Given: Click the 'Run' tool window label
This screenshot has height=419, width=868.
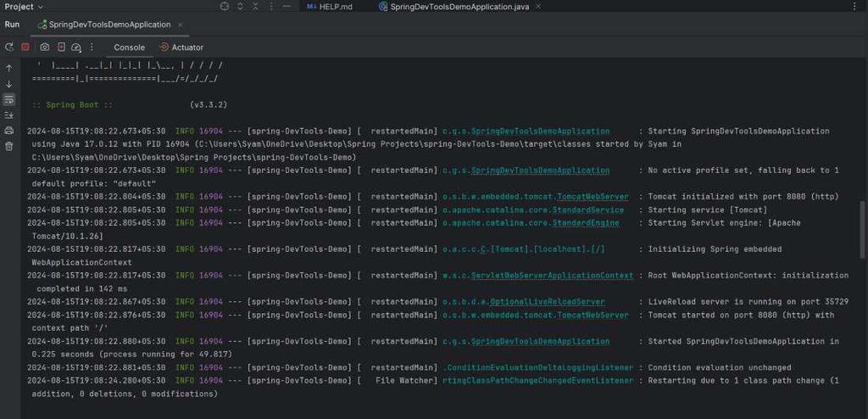Looking at the screenshot, I should pyautogui.click(x=12, y=25).
